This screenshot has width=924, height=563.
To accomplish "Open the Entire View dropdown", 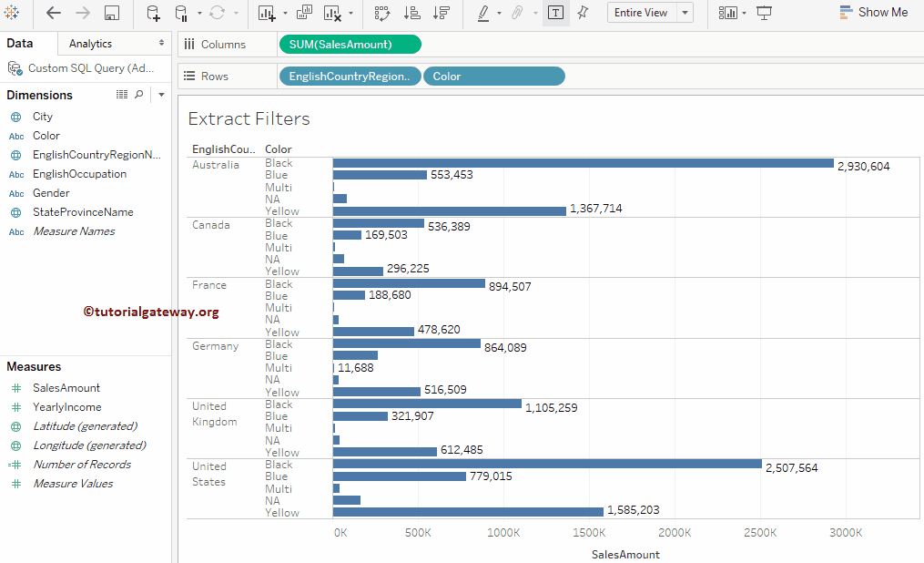I will 650,12.
